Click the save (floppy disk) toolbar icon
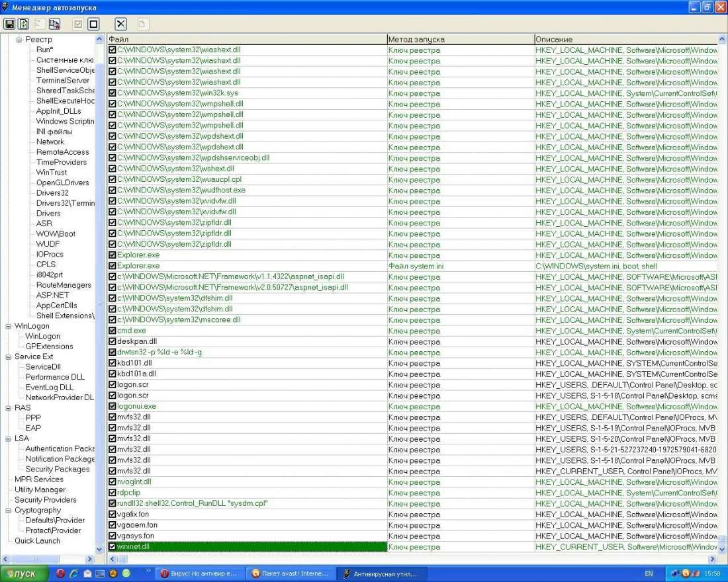 (x=9, y=24)
